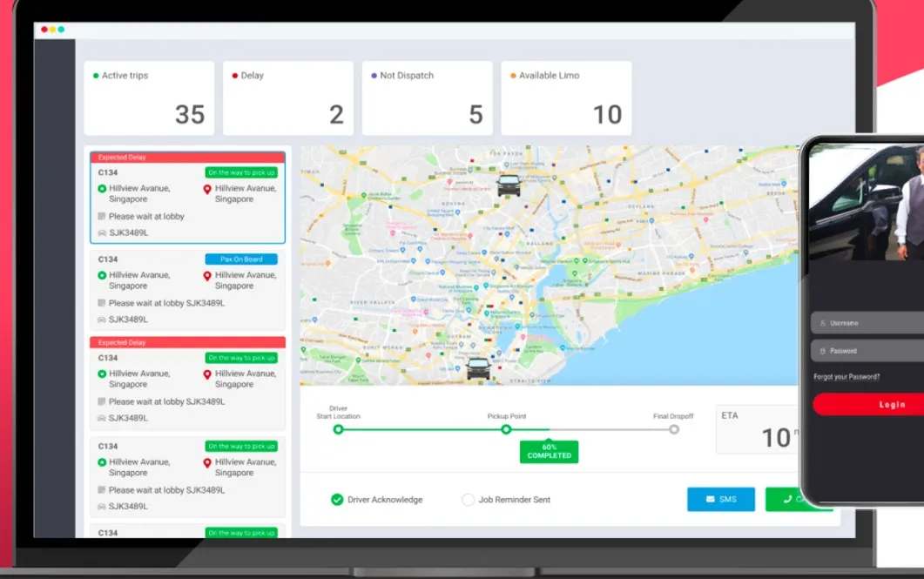This screenshot has width=924, height=579.
Task: Click the lower limo car marker near Straits View
Action: 478,368
